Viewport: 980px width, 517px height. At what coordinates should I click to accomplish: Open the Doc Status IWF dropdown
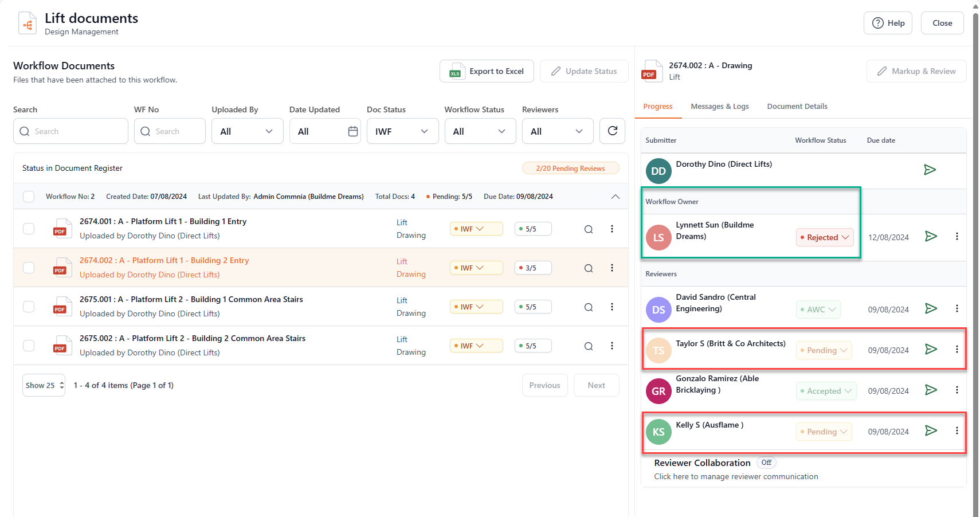click(x=402, y=131)
